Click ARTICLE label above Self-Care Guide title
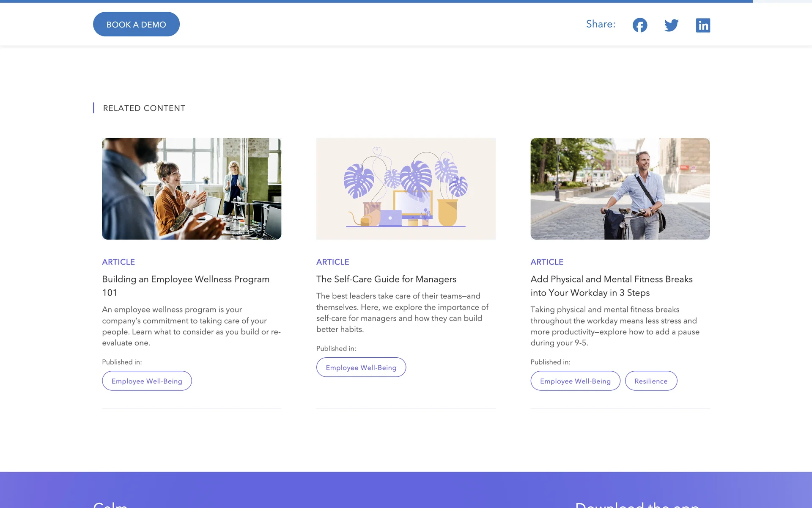Image resolution: width=812 pixels, height=508 pixels. 332,262
